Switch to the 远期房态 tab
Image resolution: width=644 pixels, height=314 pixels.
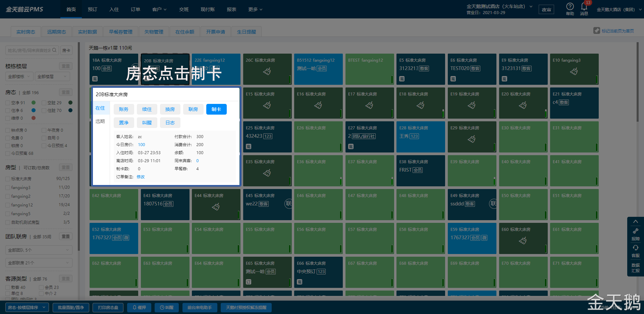57,32
